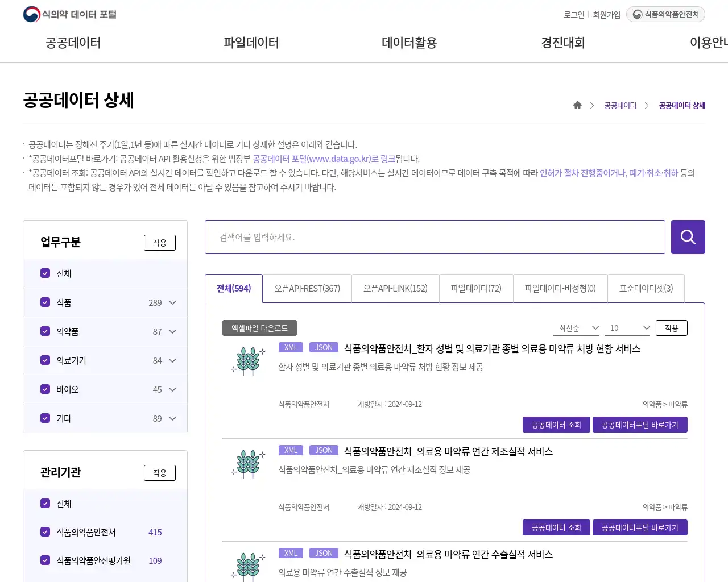Image resolution: width=728 pixels, height=582 pixels.
Task: Open 의료용 마약류 연간 수출실적 서비스 title
Action: coord(448,554)
